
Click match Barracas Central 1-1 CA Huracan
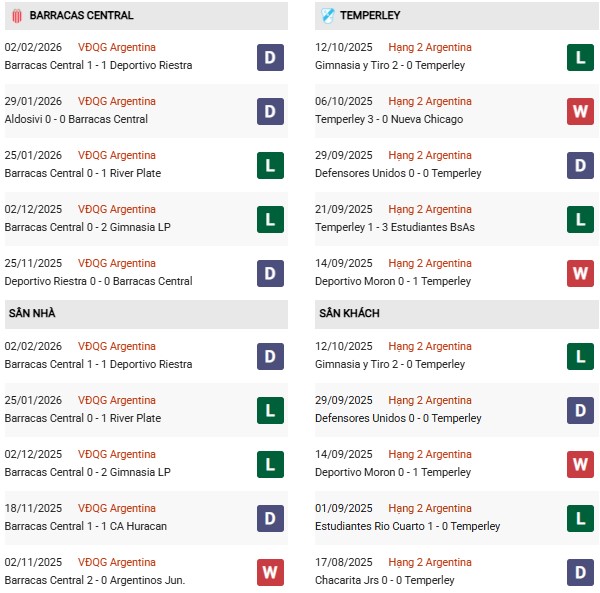[86, 527]
